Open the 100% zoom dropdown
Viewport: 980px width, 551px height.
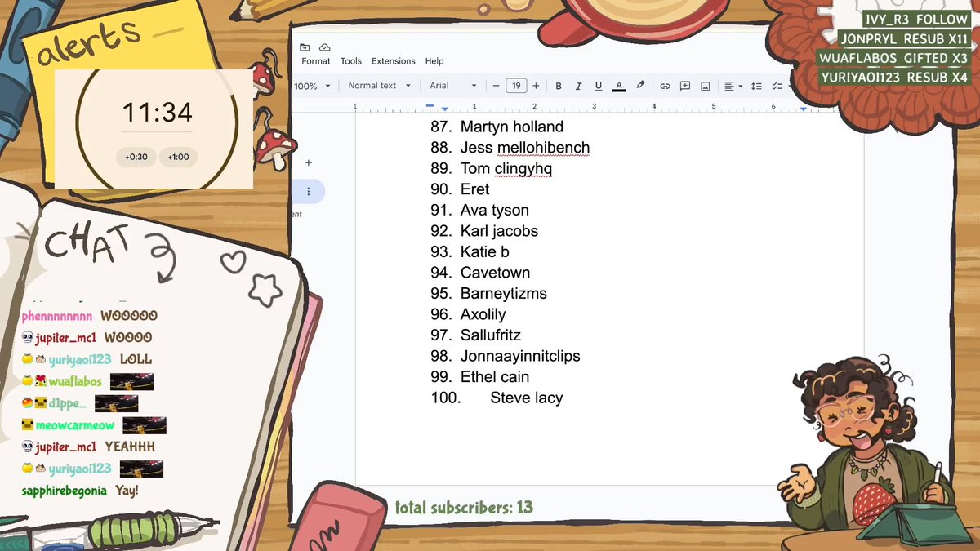click(x=312, y=86)
